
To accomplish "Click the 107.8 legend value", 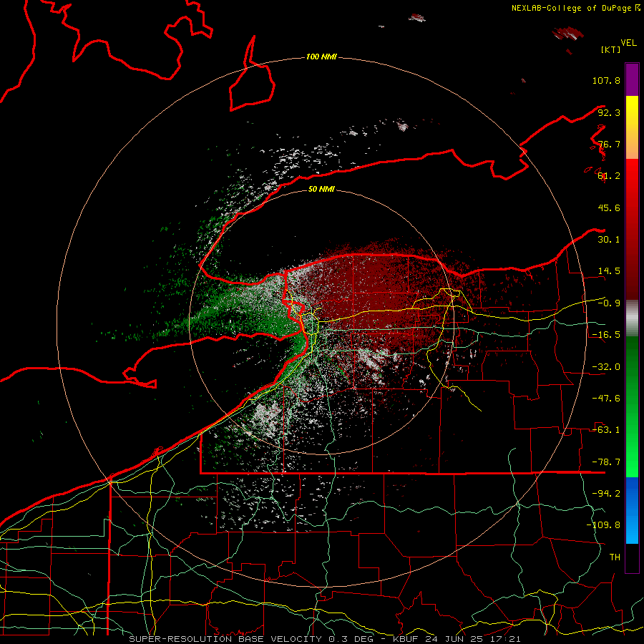I will click(x=606, y=80).
